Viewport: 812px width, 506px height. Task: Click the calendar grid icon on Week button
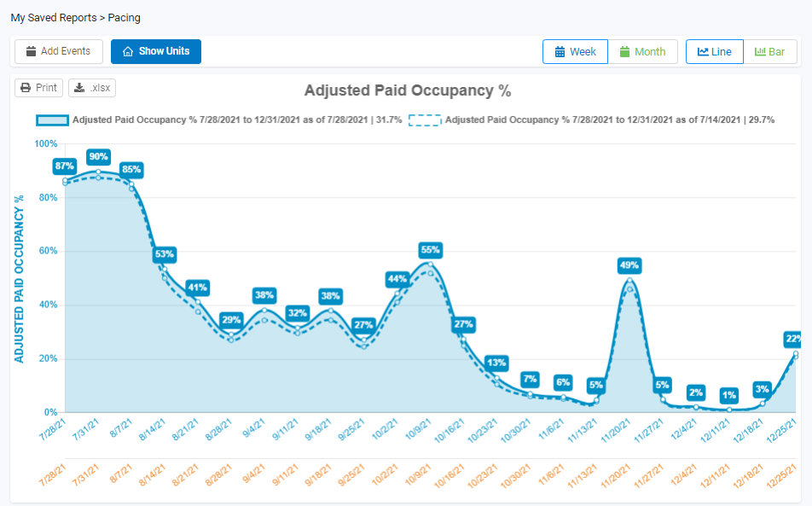(x=560, y=51)
